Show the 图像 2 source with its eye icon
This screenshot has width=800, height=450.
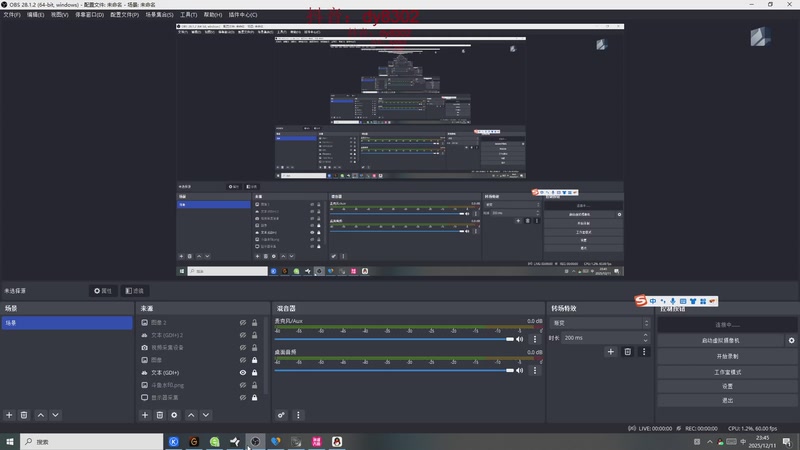[243, 322]
